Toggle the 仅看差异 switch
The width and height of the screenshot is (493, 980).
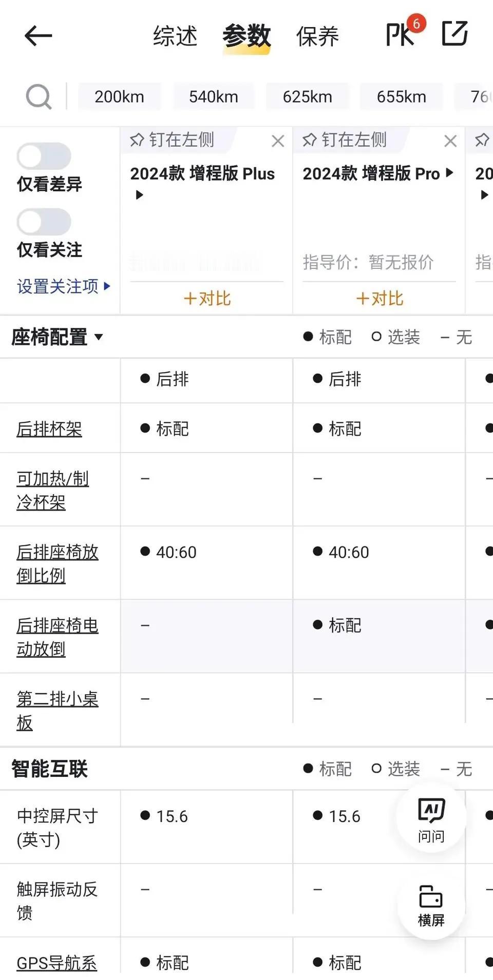44,156
